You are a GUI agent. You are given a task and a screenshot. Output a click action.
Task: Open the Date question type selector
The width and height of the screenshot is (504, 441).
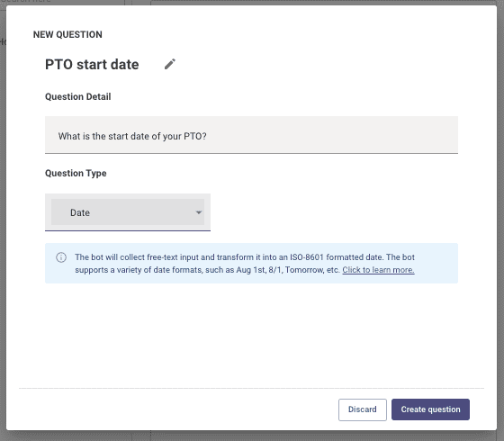pyautogui.click(x=128, y=212)
